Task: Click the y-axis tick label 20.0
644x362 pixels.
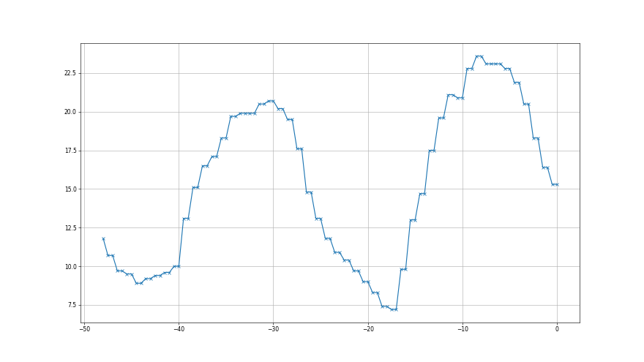Action: 69,112
